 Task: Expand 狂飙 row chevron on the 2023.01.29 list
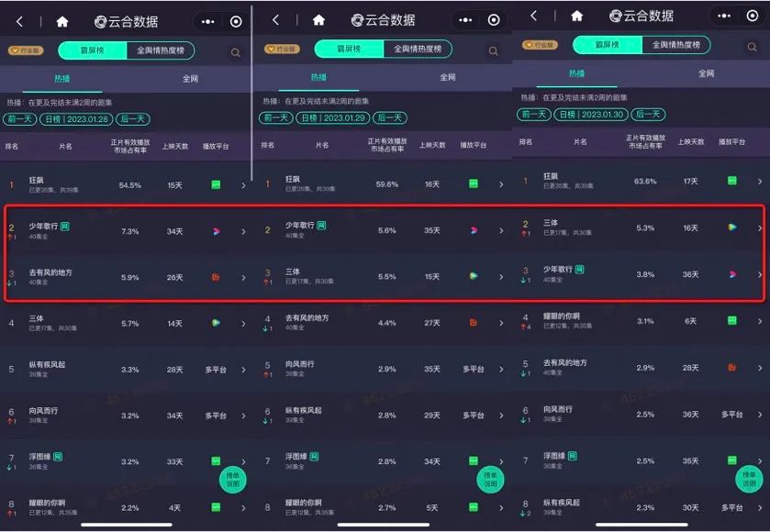tap(500, 184)
